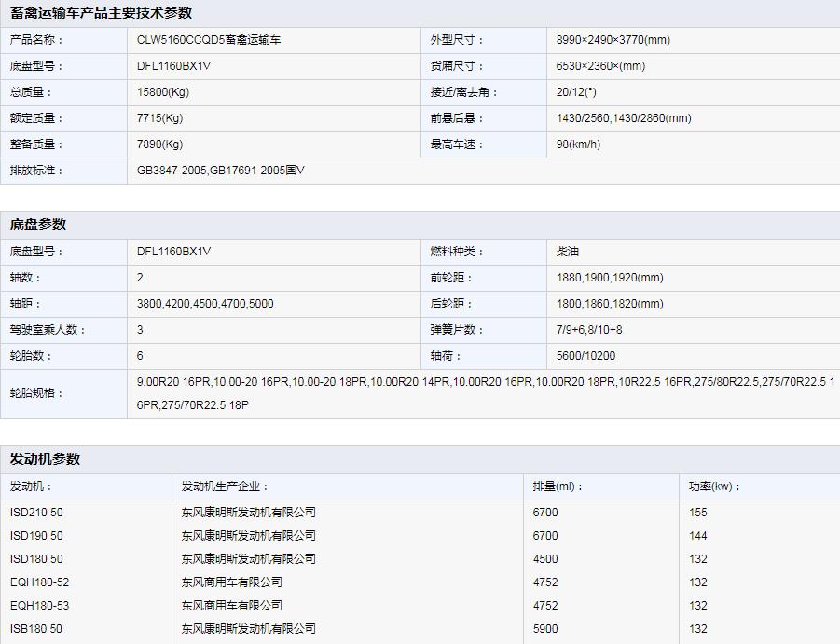
Task: Select the 最高车速 value 98(km/h)
Action: click(578, 144)
